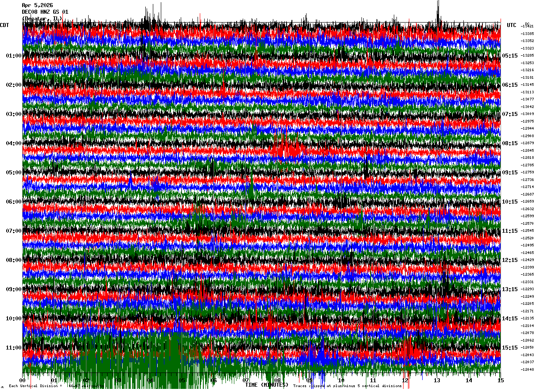Click the 11:15 UTC time label

tap(510, 231)
